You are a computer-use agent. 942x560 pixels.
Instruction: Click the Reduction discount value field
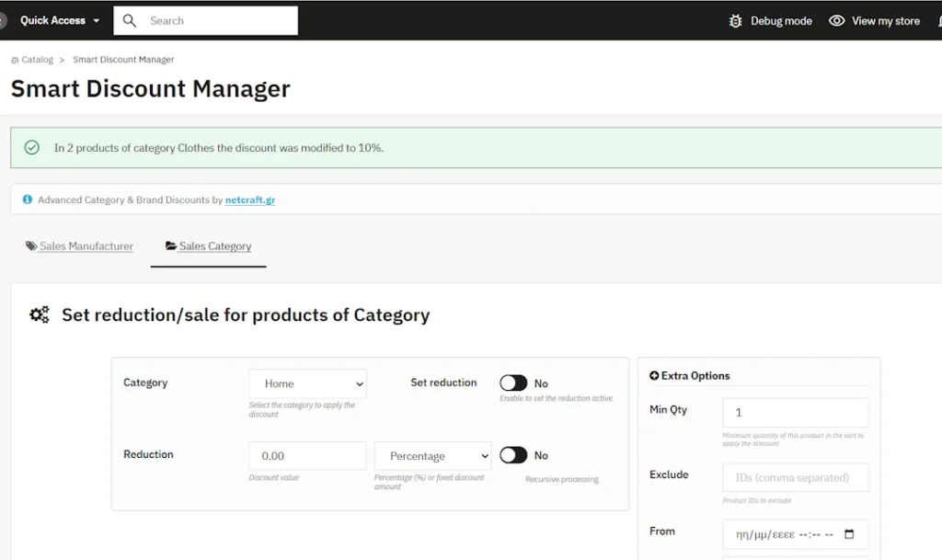[307, 456]
